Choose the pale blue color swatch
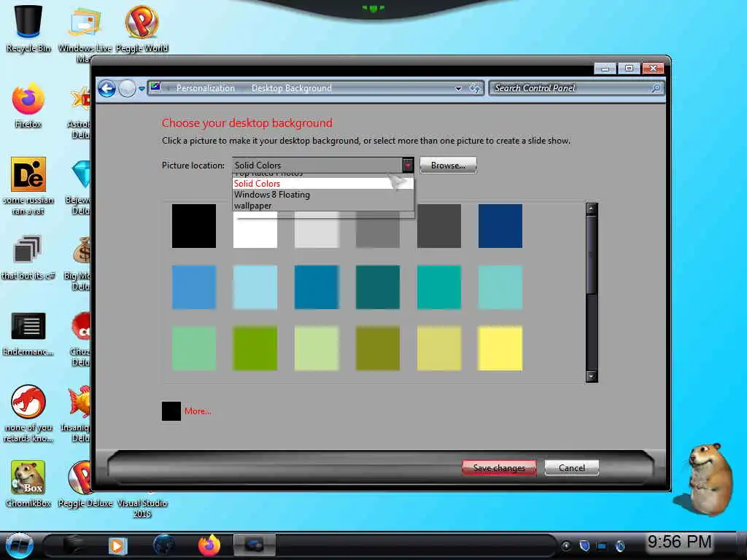This screenshot has width=747, height=560. [255, 287]
